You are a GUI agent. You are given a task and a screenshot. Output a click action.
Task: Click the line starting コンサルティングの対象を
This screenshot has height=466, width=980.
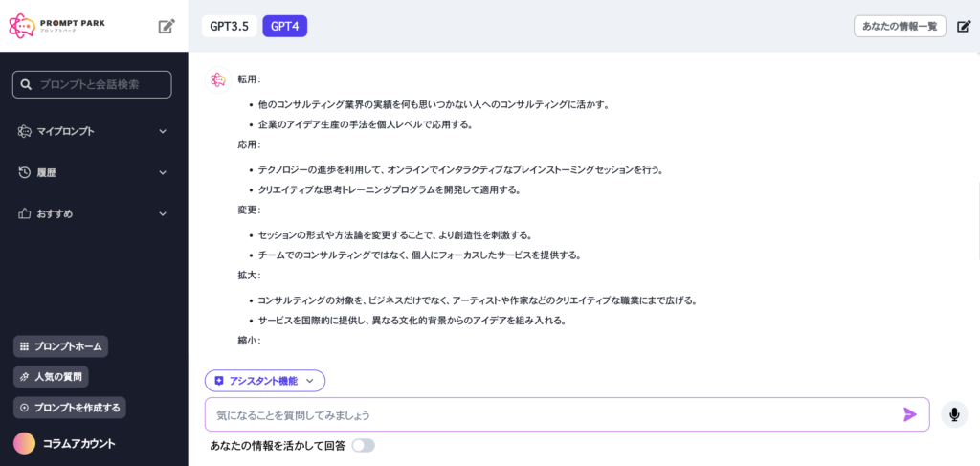477,300
